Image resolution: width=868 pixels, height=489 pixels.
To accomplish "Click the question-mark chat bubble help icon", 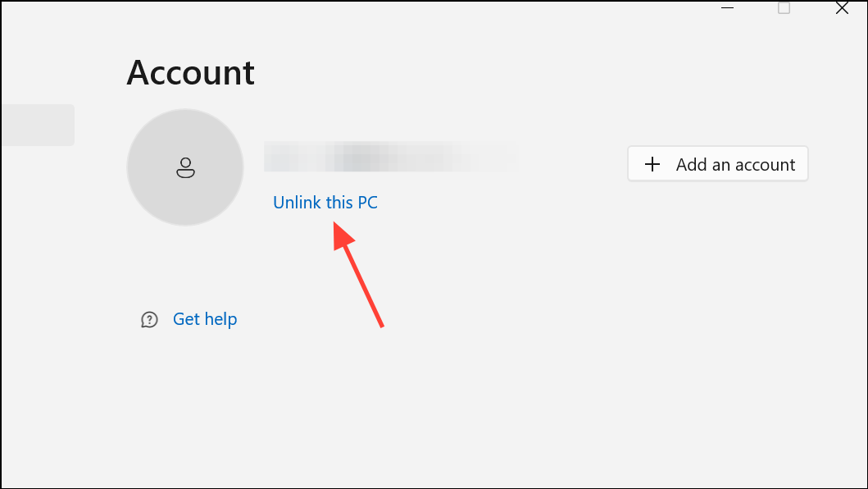I will pos(149,319).
